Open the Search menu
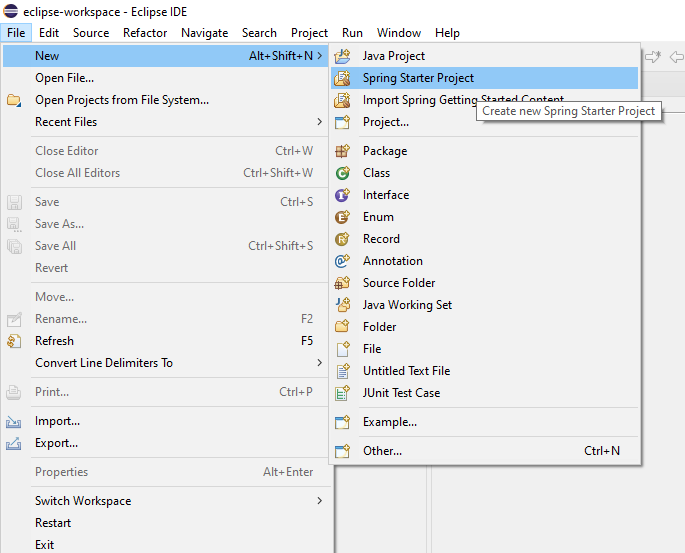 (259, 33)
